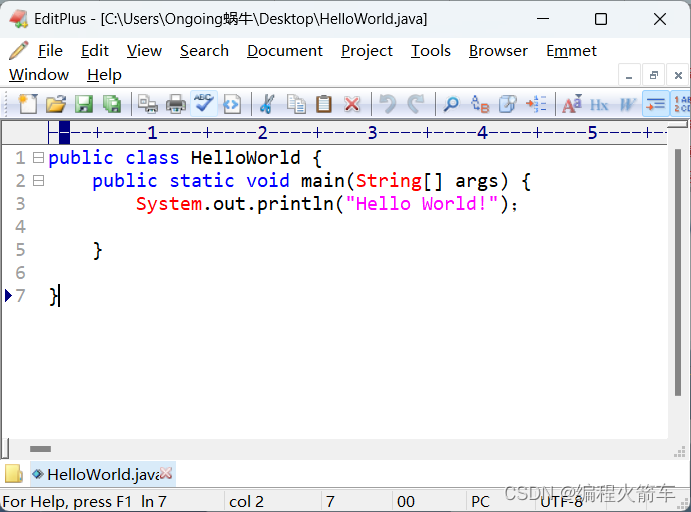Toggle the Word Wrap W icon
The height and width of the screenshot is (512, 691).
627,104
